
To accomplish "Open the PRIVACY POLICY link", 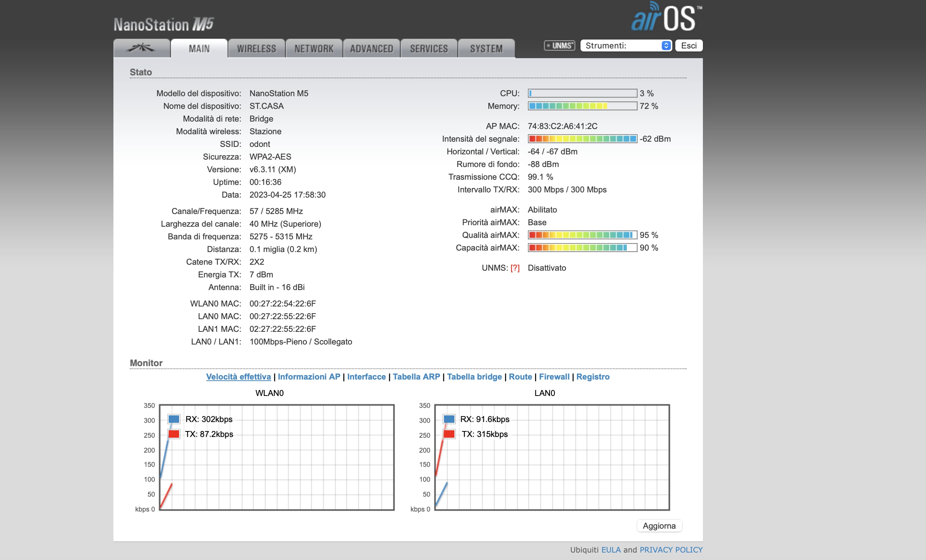I will click(x=671, y=550).
